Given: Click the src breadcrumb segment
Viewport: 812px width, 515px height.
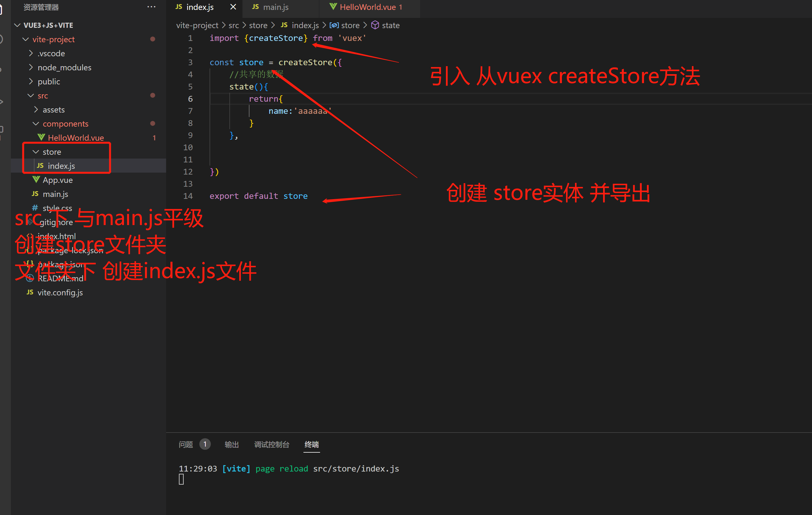Looking at the screenshot, I should (234, 25).
